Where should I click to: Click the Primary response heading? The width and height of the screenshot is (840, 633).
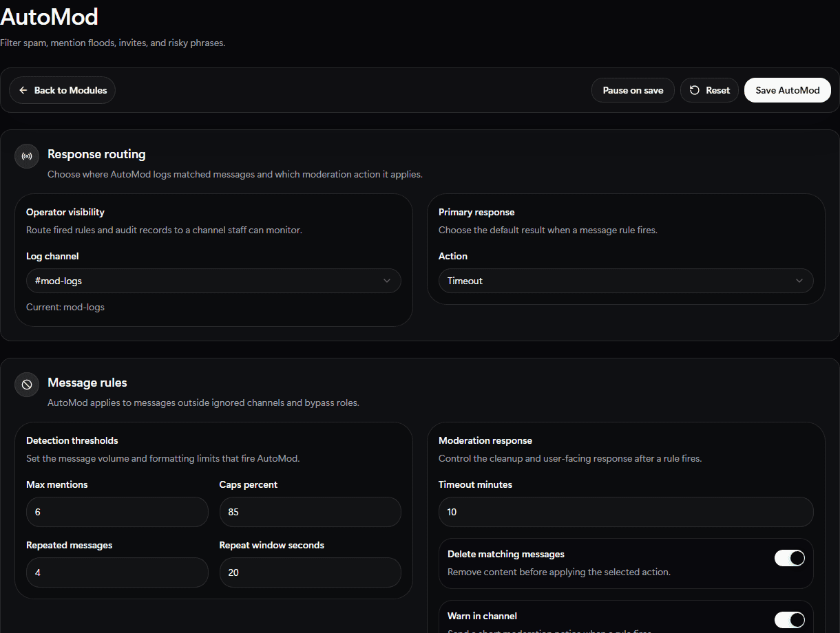476,212
